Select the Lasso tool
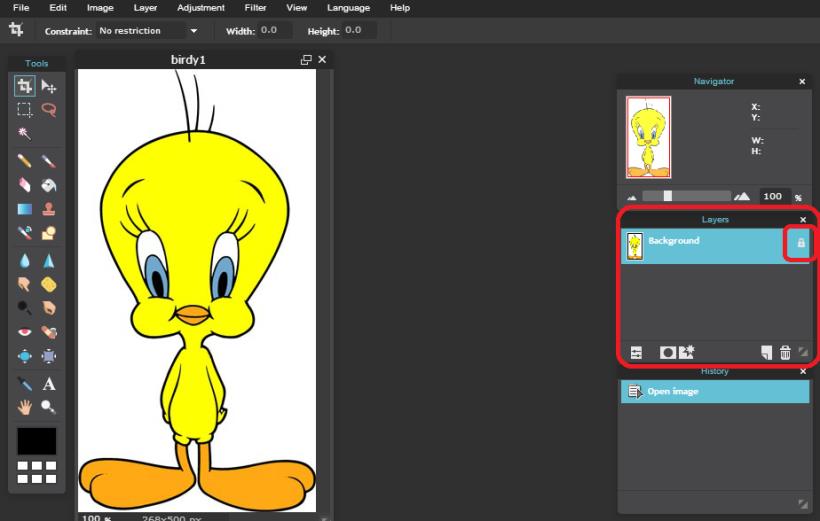 [x=48, y=111]
